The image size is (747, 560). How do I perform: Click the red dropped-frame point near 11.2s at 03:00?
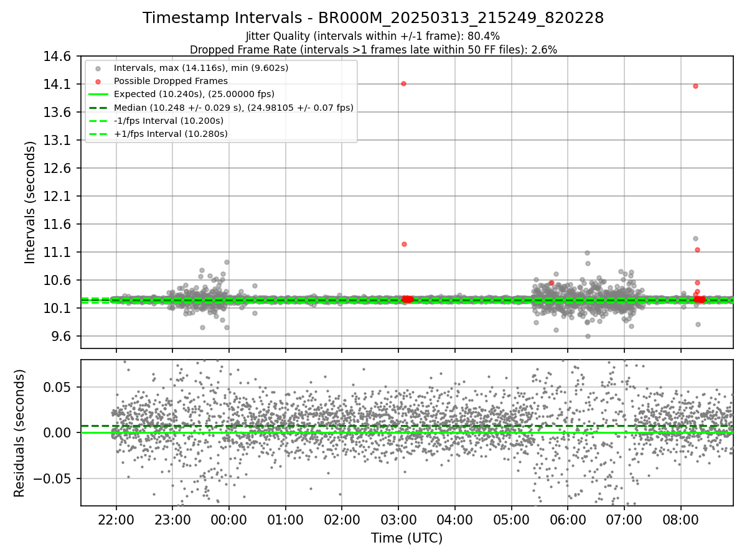(404, 244)
